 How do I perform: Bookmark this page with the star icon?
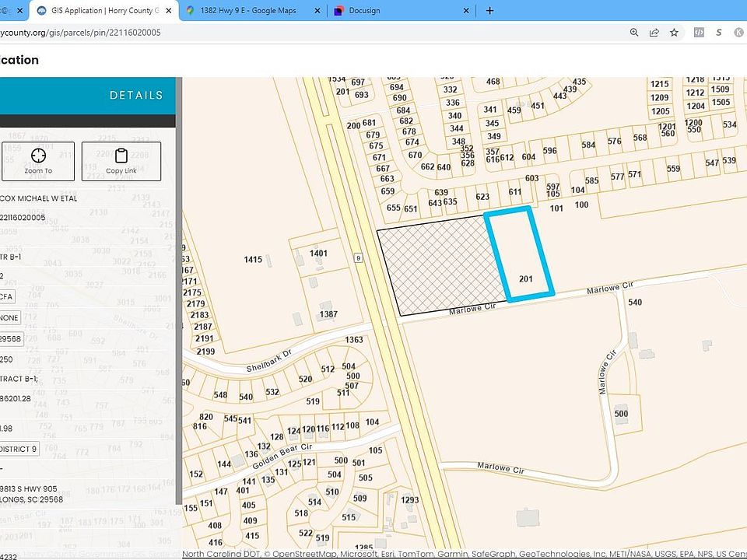tap(674, 33)
